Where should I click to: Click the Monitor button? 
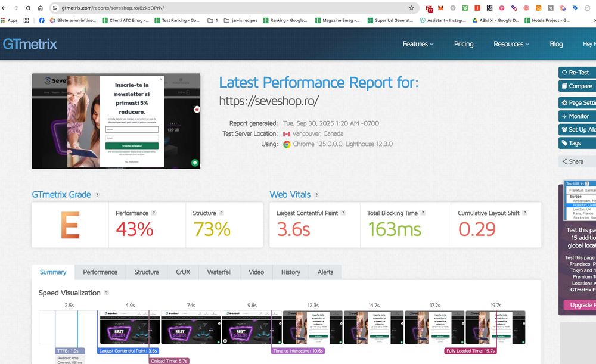coord(577,116)
